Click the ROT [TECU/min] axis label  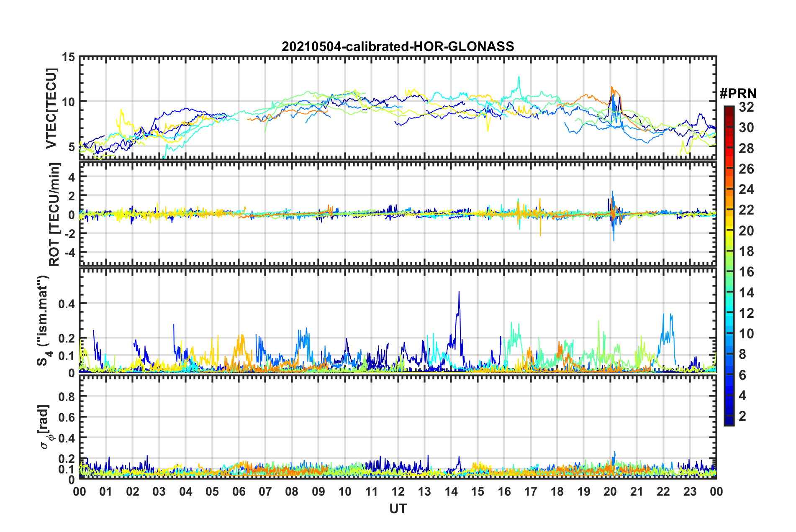coord(54,215)
